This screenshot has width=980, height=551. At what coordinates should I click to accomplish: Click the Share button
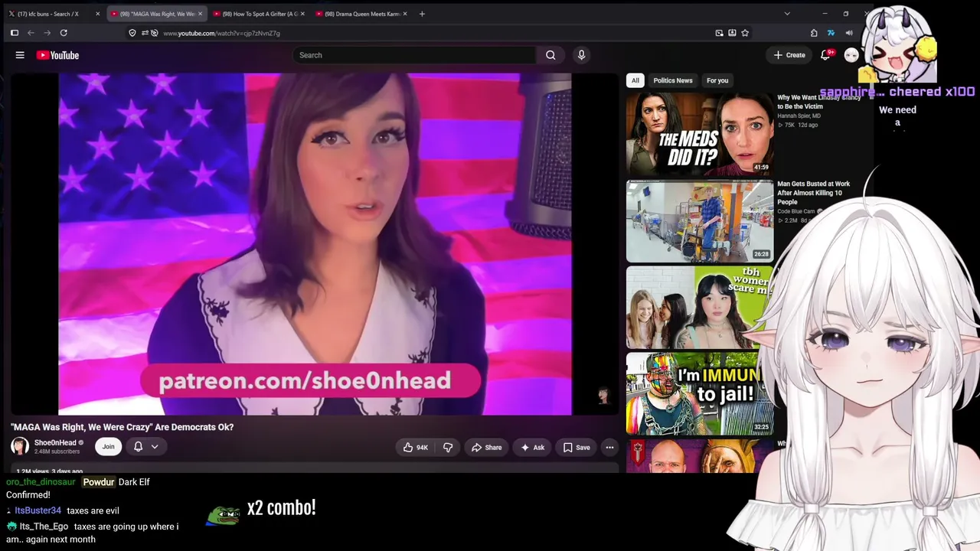(487, 448)
